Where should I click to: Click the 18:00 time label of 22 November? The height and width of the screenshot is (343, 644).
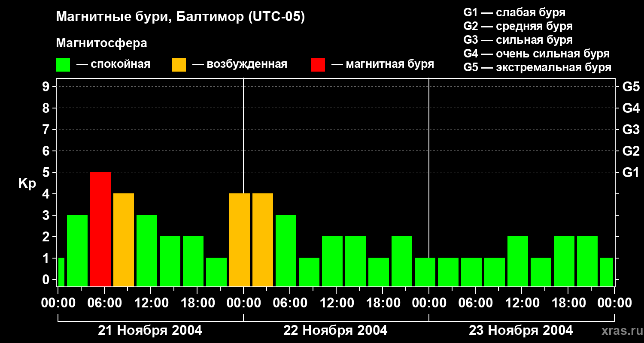(x=383, y=303)
